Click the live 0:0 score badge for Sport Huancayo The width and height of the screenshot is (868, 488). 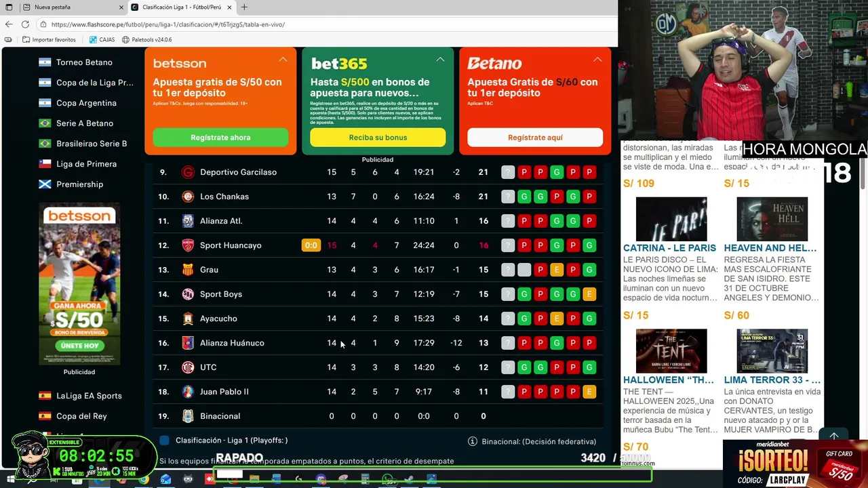pyautogui.click(x=311, y=245)
